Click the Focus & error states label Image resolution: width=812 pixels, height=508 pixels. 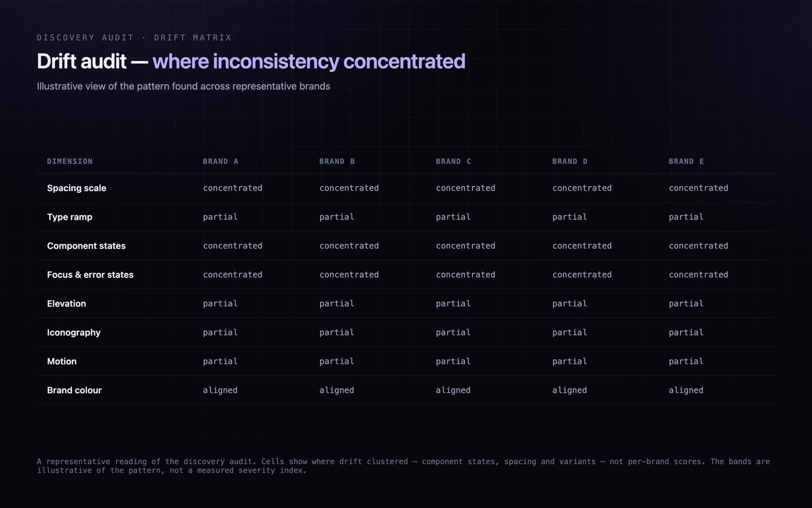tap(90, 275)
